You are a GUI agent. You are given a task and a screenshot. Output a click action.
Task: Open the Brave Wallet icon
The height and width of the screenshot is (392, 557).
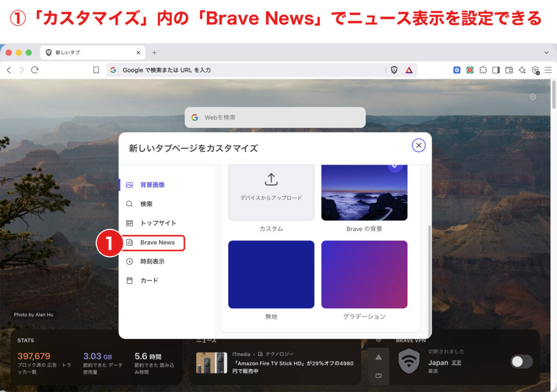(x=509, y=70)
